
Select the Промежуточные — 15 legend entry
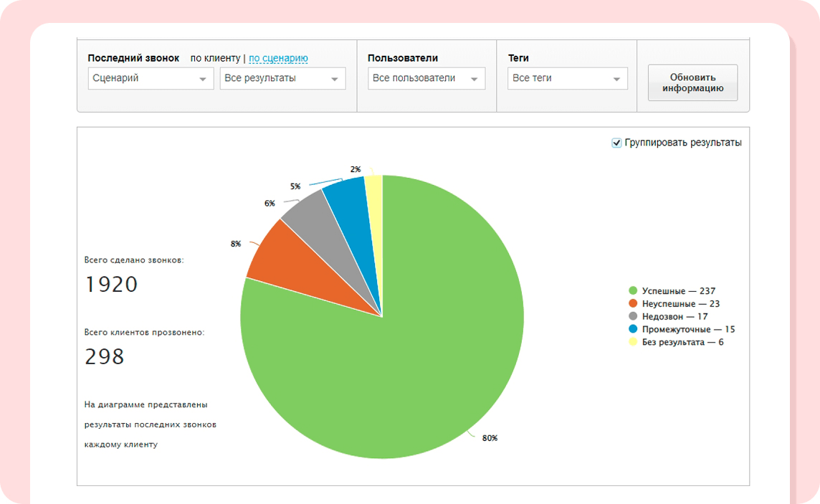click(682, 329)
